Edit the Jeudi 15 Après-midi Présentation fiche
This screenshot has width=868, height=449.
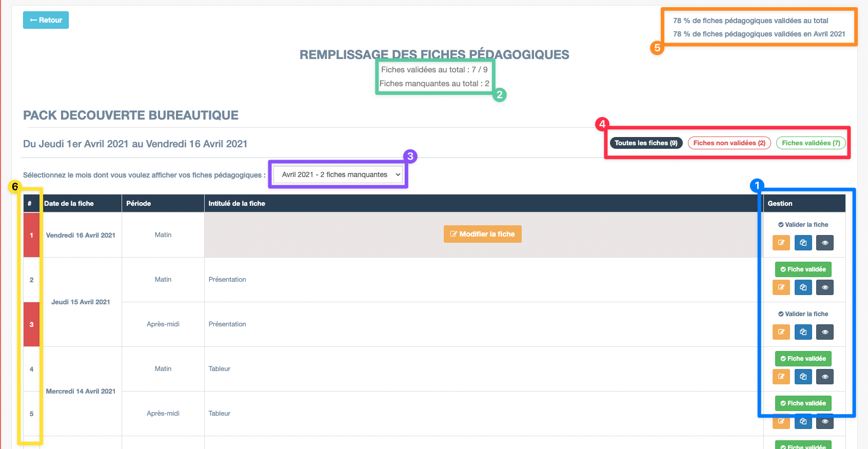pos(781,332)
